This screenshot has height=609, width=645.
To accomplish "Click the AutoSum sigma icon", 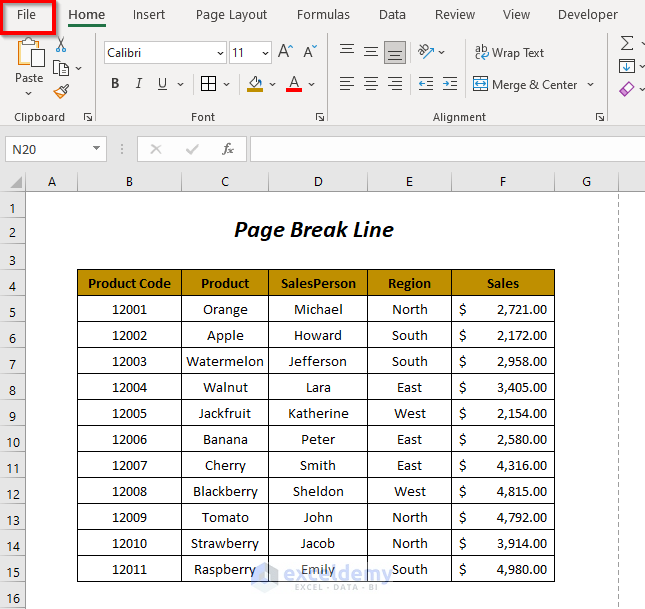I will coord(627,43).
